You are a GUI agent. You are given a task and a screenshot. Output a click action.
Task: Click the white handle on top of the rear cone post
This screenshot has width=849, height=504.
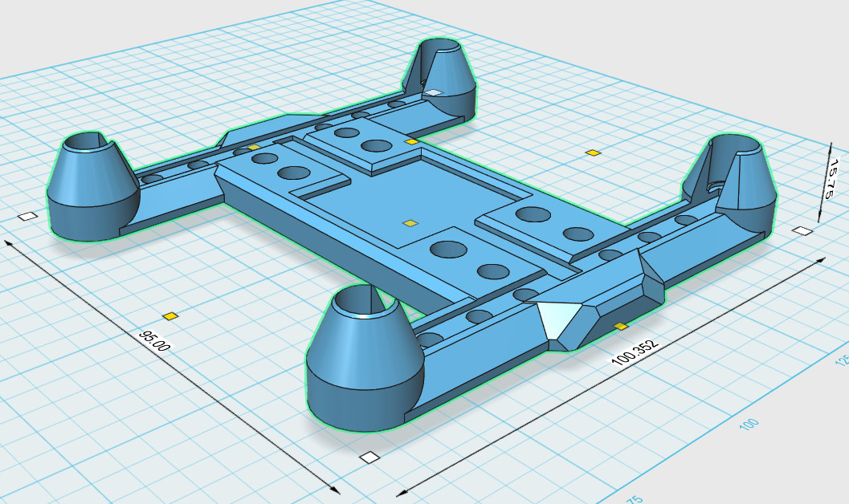(433, 93)
